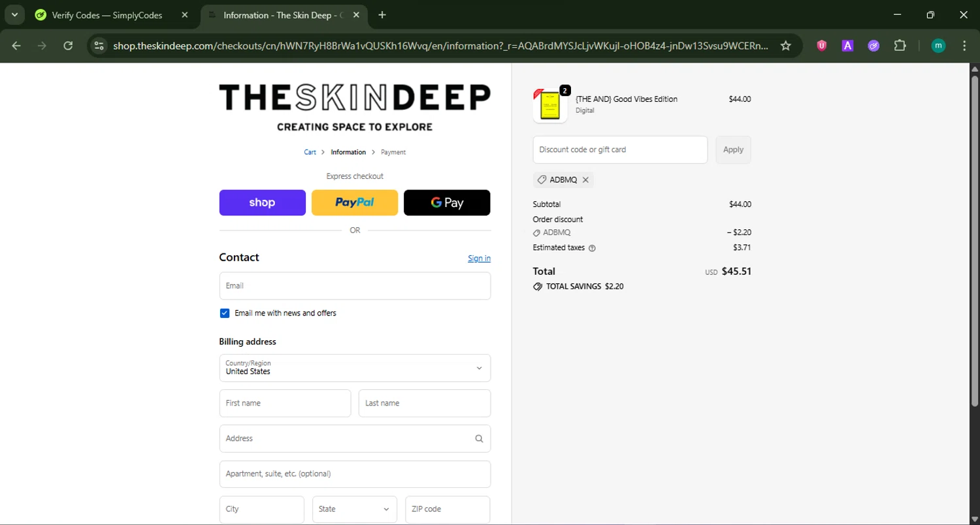Go back using the browser back arrow

16,46
